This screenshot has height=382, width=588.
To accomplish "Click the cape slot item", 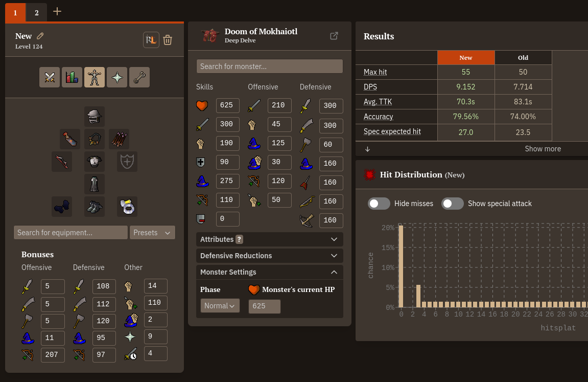I will (70, 139).
